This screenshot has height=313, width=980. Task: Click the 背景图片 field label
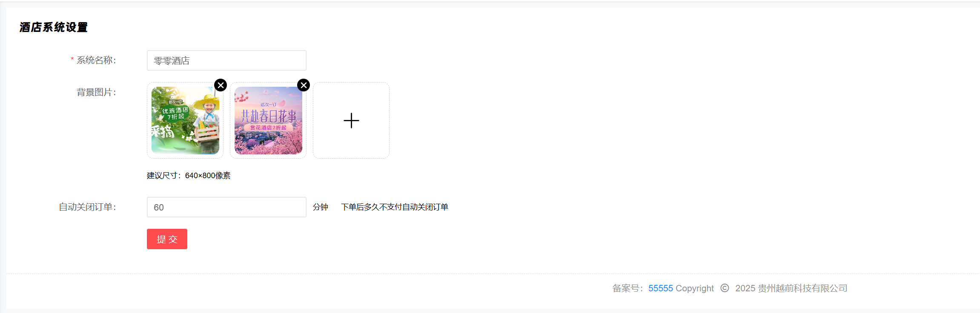point(96,92)
